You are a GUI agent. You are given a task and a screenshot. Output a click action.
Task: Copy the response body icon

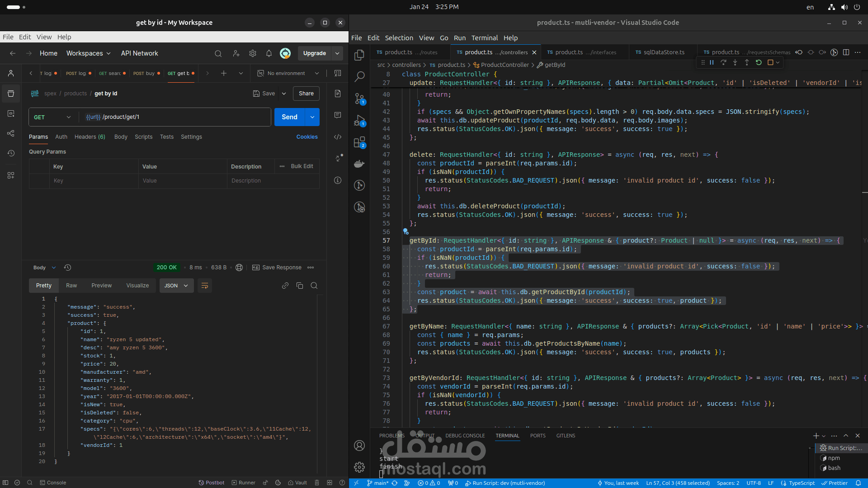299,286
